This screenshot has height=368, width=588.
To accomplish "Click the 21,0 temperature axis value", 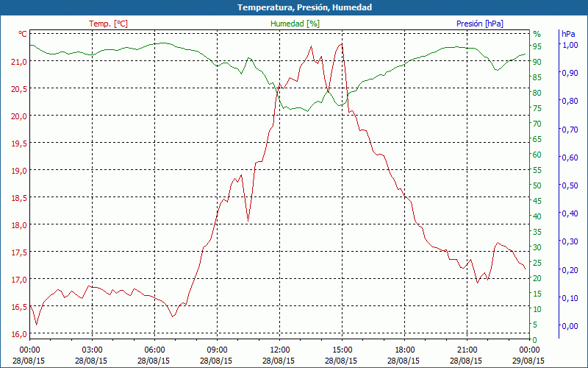I will point(19,62).
